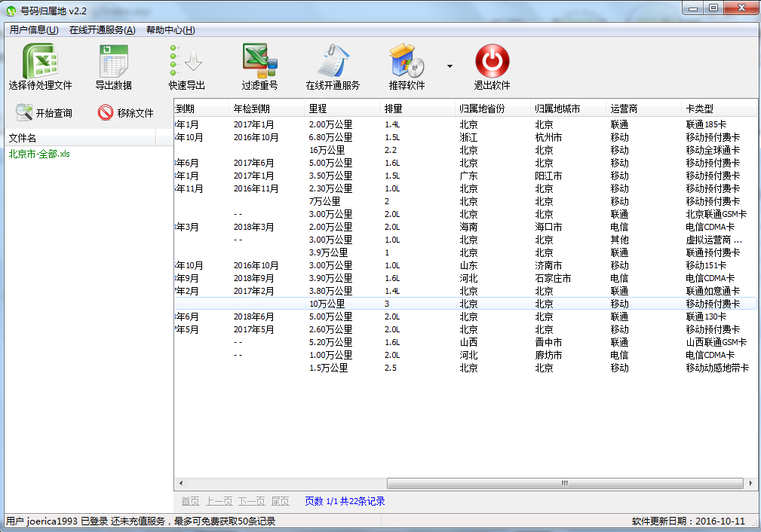Open the 在线开通服务(A) menu
761x532 pixels.
(x=102, y=30)
